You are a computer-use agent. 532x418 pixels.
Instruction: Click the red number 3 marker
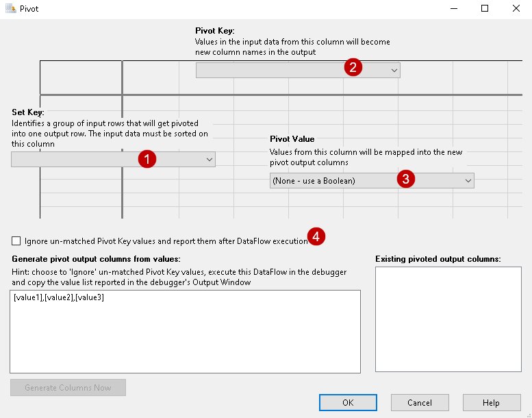pos(406,180)
